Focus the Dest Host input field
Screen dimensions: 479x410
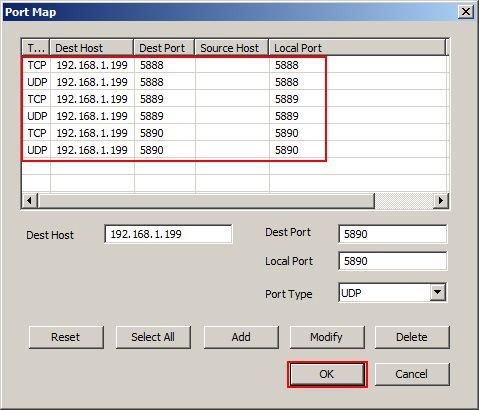(x=168, y=234)
